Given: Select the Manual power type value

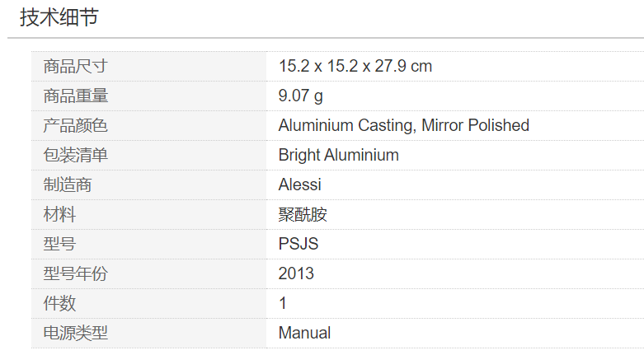Looking at the screenshot, I should 304,334.
